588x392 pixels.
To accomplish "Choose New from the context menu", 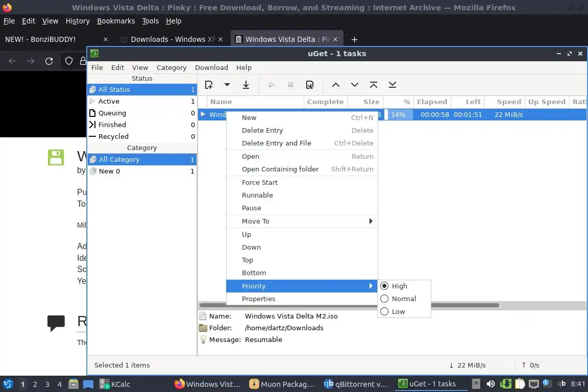I will [x=302, y=117].
